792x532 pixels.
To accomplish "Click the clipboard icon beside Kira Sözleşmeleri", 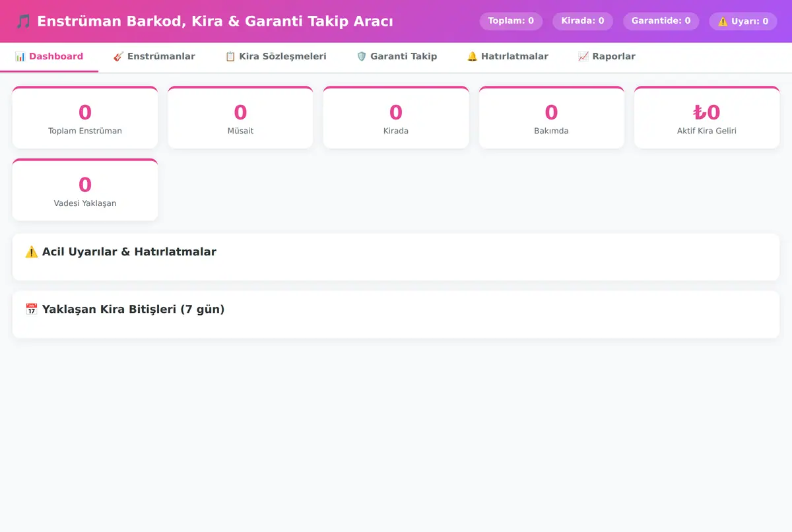I will [x=230, y=57].
